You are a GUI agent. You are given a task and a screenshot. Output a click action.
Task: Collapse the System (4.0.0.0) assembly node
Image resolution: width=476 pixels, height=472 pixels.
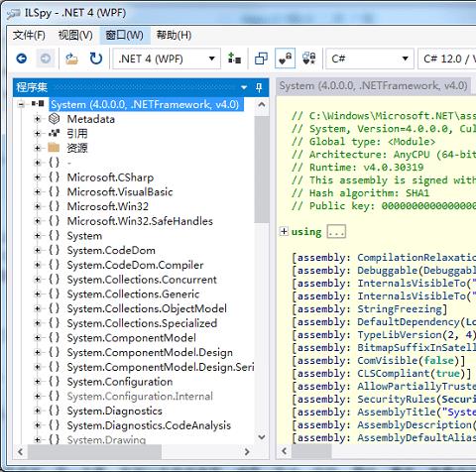22,104
